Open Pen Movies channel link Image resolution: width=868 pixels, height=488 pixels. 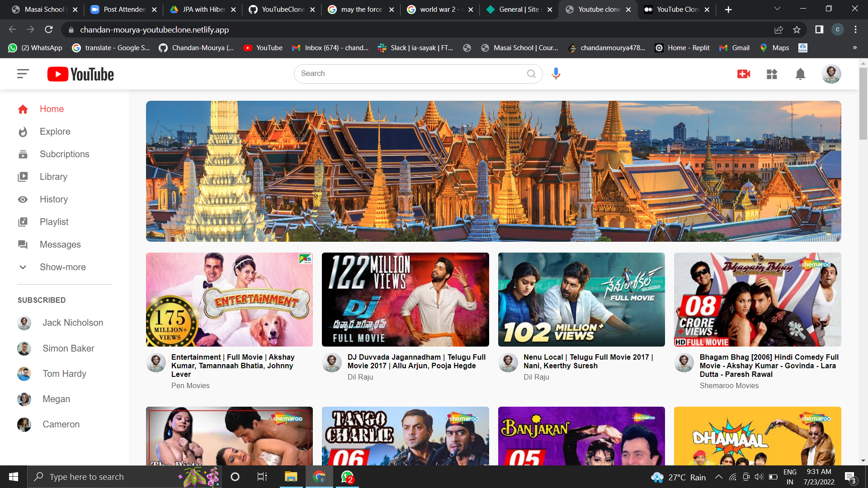(190, 385)
